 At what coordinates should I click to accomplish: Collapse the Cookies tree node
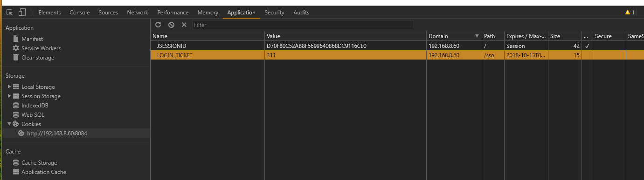coord(9,124)
